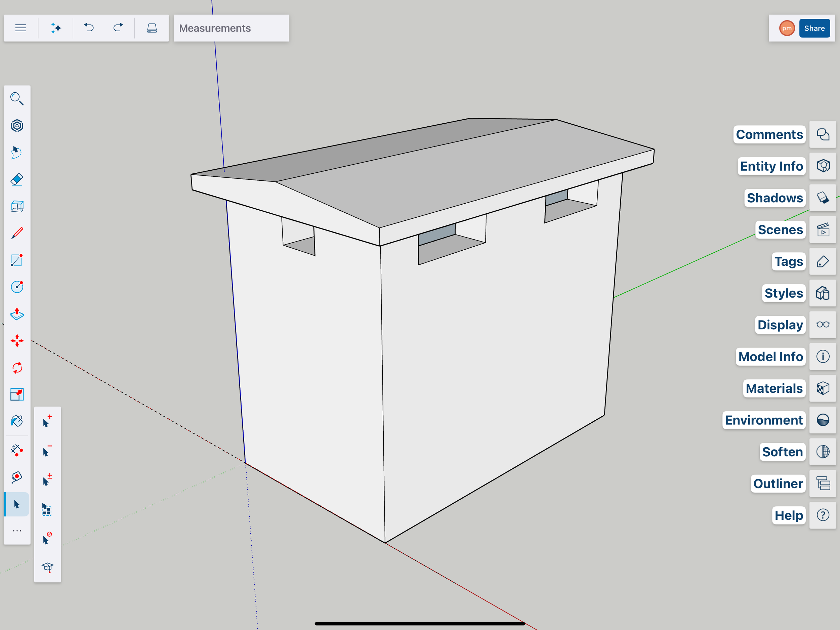840x630 pixels.
Task: Click the Outliner hierarchy icon
Action: (823, 484)
